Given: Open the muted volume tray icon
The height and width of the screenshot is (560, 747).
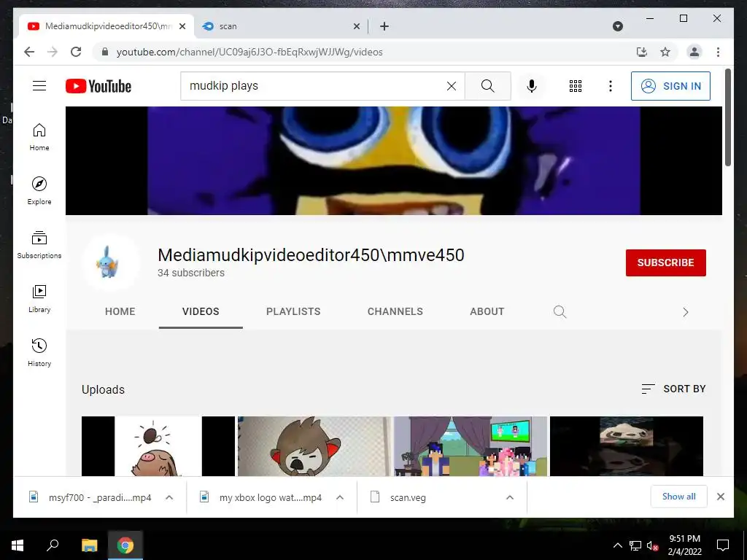Looking at the screenshot, I should click(x=652, y=545).
